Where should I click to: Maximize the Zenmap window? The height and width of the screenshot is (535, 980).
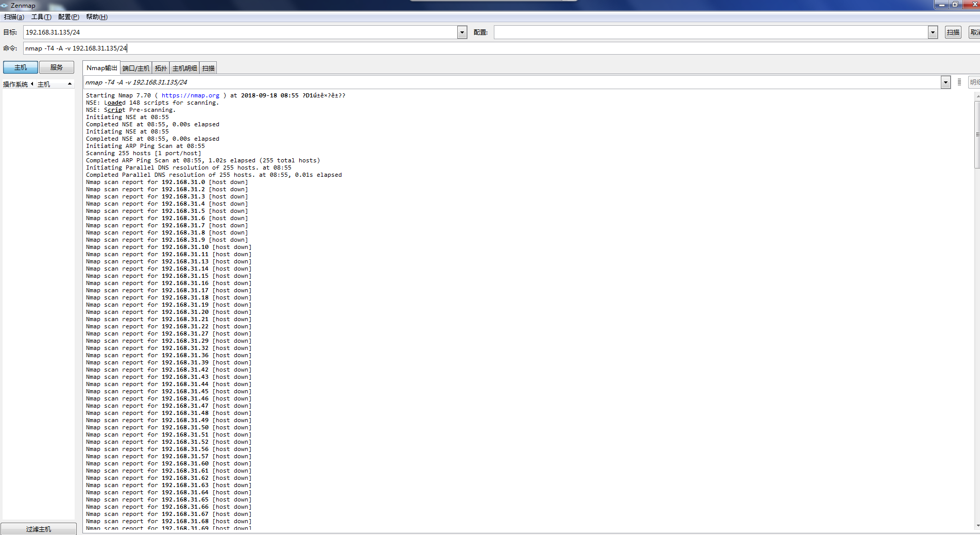955,5
